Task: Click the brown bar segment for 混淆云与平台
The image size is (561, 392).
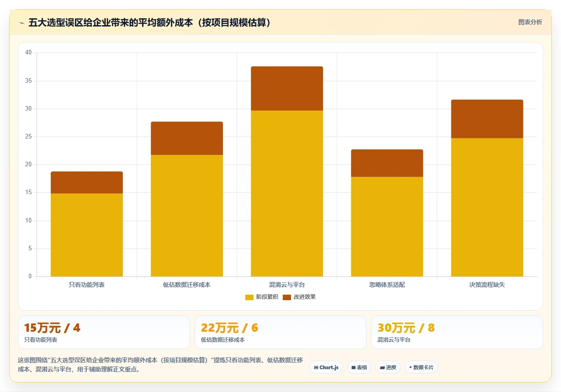Action: 287,88
